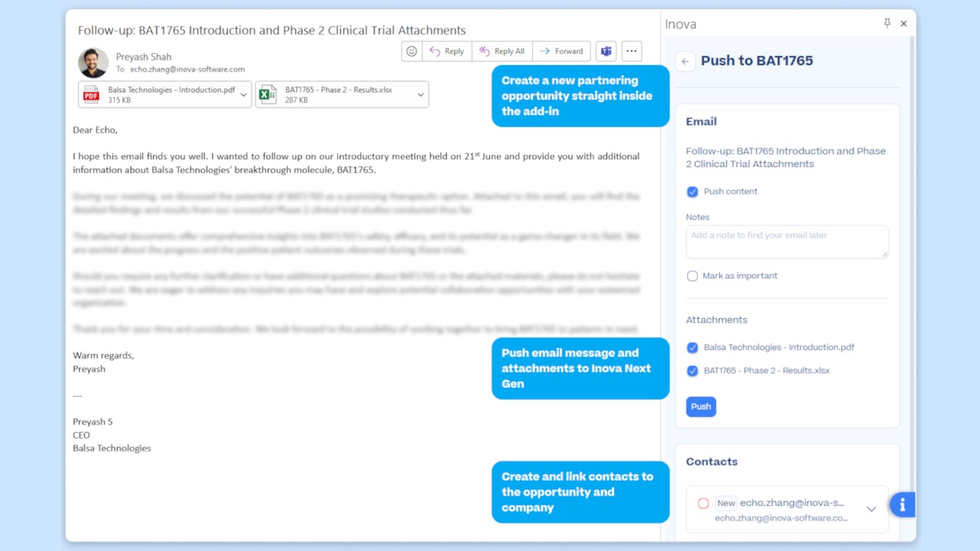Image resolution: width=980 pixels, height=551 pixels.
Task: Click the Attachments section heading
Action: click(717, 320)
